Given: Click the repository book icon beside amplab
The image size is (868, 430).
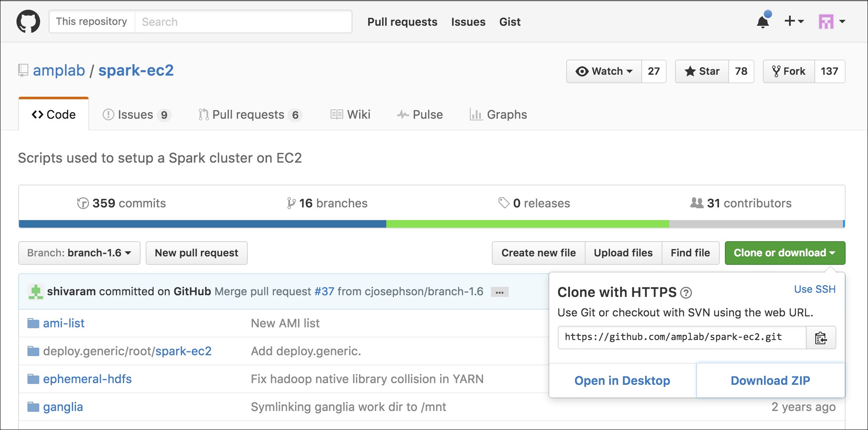Looking at the screenshot, I should coord(23,71).
